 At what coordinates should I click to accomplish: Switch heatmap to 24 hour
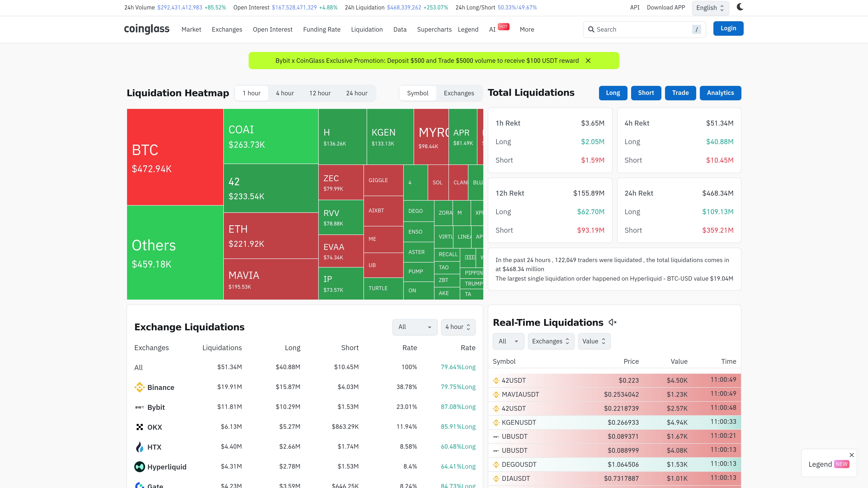tap(356, 93)
